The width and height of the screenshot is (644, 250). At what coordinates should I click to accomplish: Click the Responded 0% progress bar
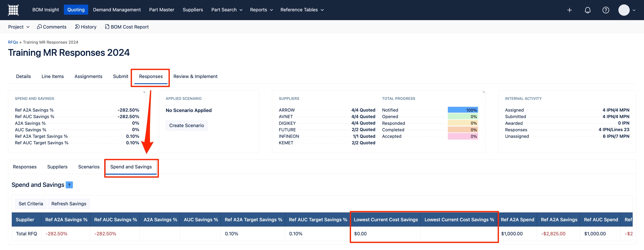(x=463, y=123)
